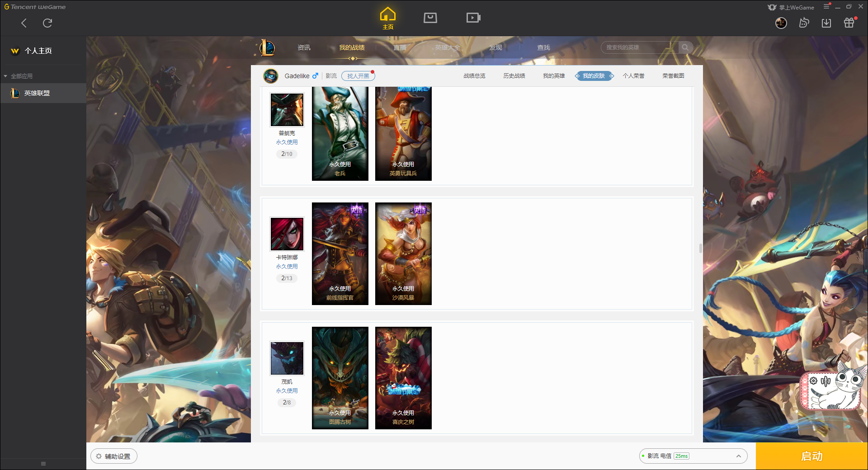Open 辅助设置 settings button
Viewport: 868px width, 470px height.
tap(114, 456)
